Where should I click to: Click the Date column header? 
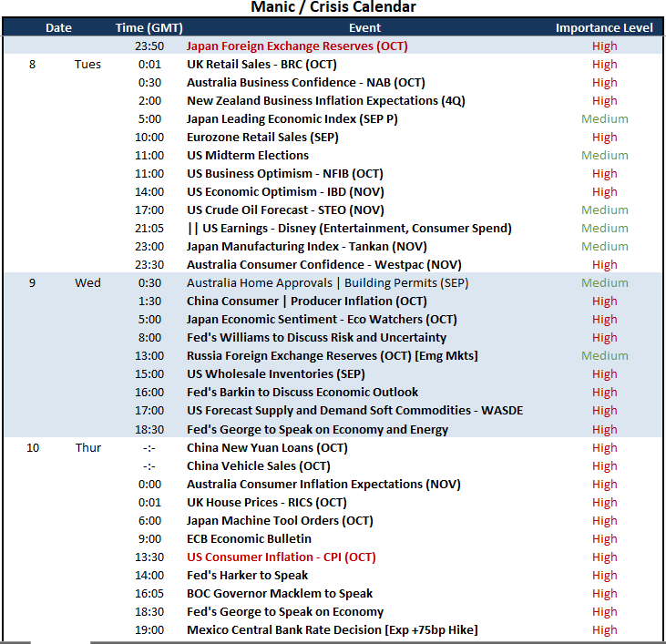point(58,28)
